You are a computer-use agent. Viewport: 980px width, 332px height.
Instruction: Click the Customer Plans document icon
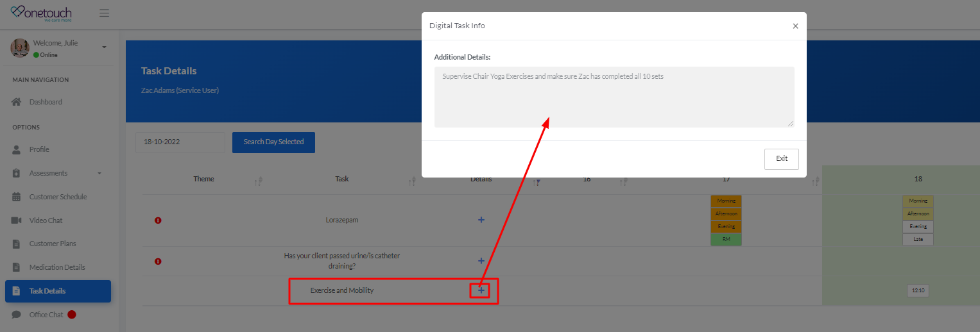coord(17,244)
